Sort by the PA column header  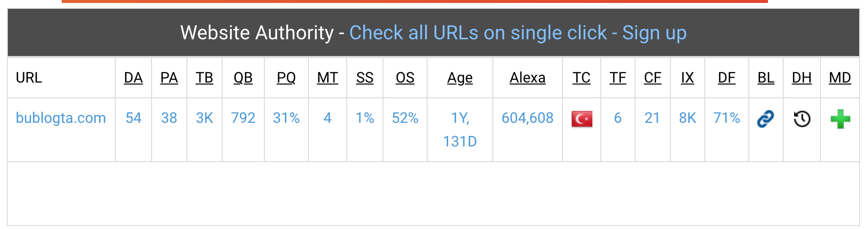tap(169, 78)
